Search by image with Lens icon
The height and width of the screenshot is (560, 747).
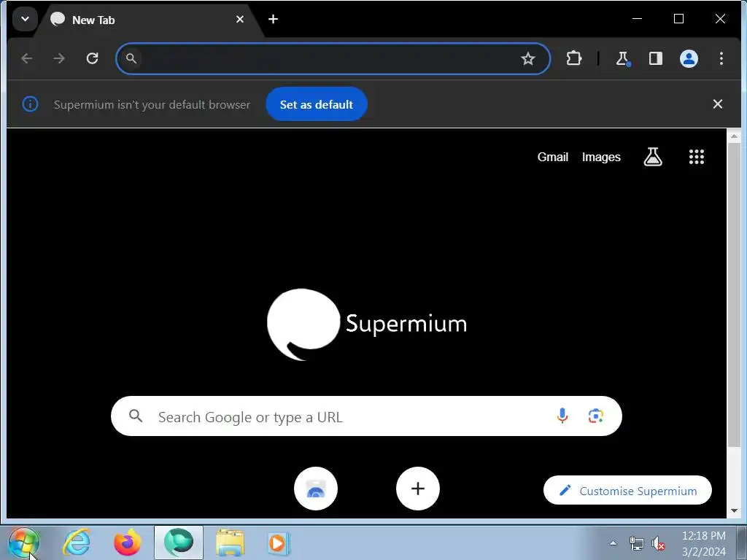pyautogui.click(x=595, y=416)
